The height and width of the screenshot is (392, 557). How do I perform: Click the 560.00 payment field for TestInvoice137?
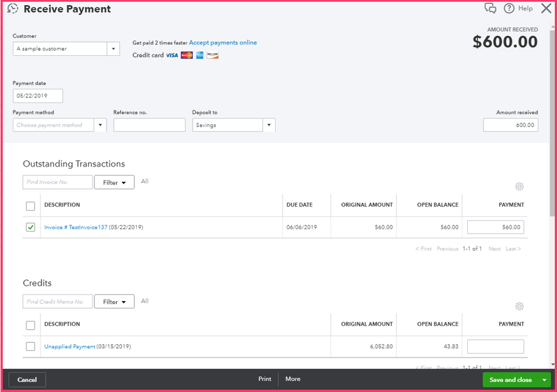496,227
